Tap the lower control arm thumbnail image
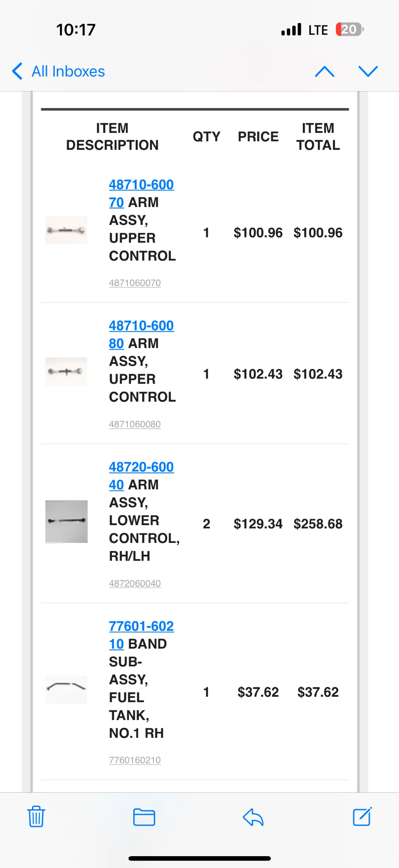The image size is (399, 868). point(66,521)
